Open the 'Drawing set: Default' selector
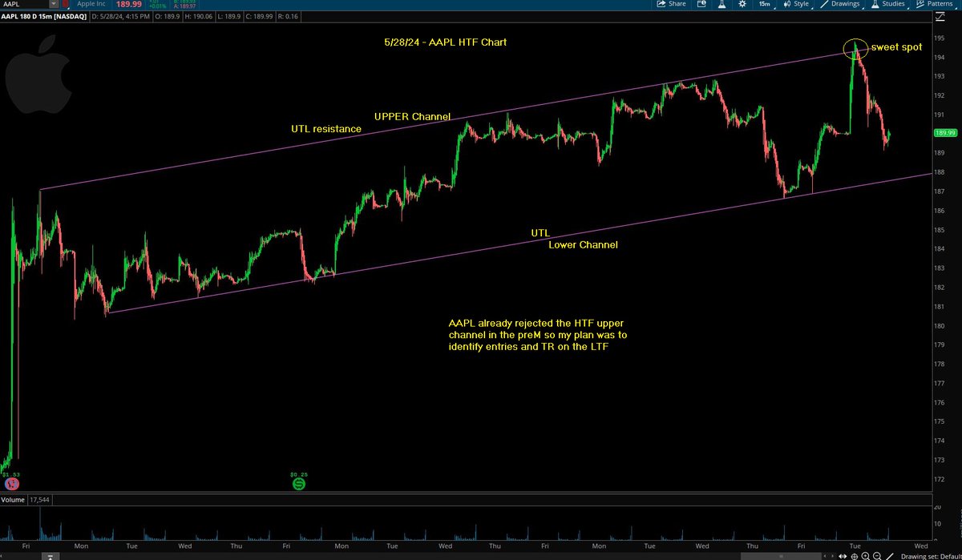Image resolution: width=962 pixels, height=560 pixels. [931, 556]
